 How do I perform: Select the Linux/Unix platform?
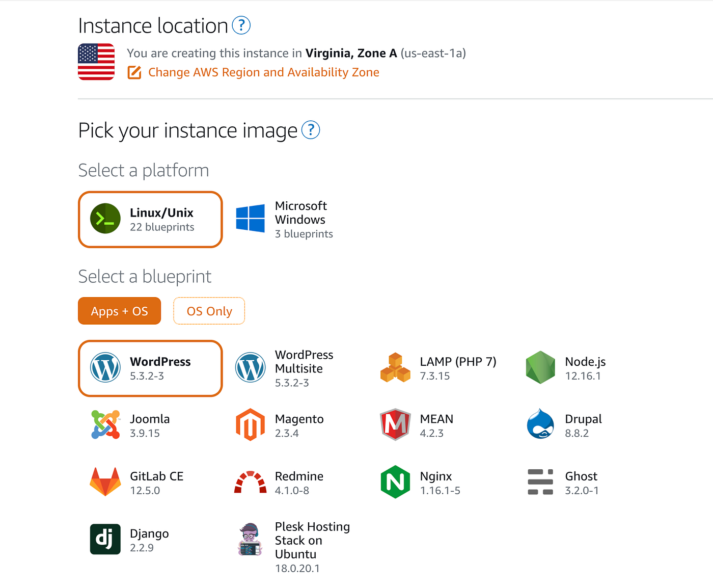point(150,220)
